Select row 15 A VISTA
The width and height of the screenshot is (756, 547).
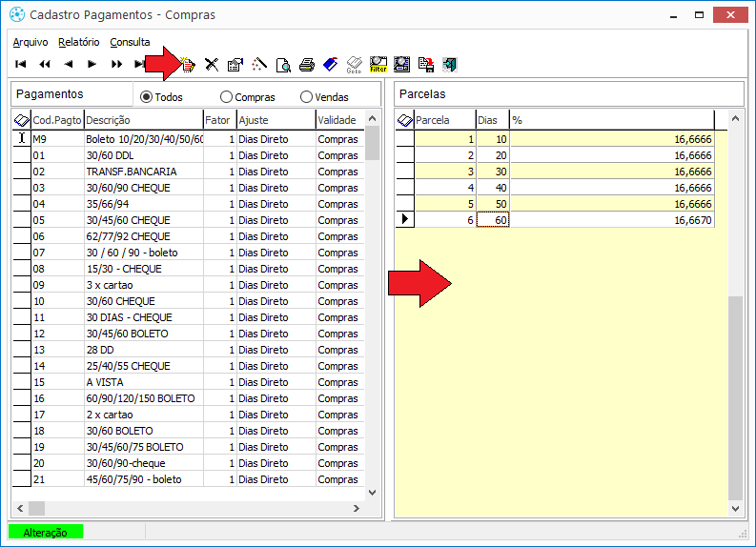(188, 382)
